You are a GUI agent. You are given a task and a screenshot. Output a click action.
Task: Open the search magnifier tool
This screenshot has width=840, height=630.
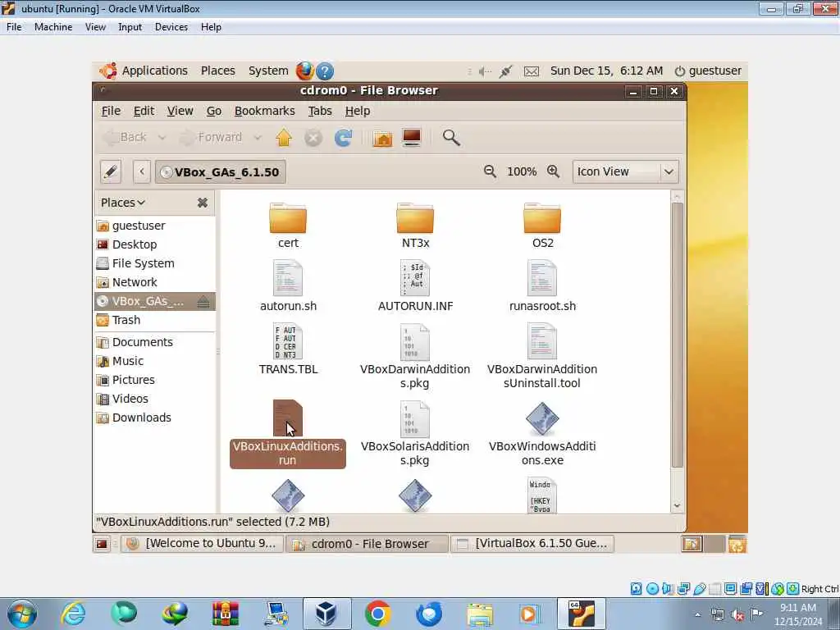click(x=451, y=138)
